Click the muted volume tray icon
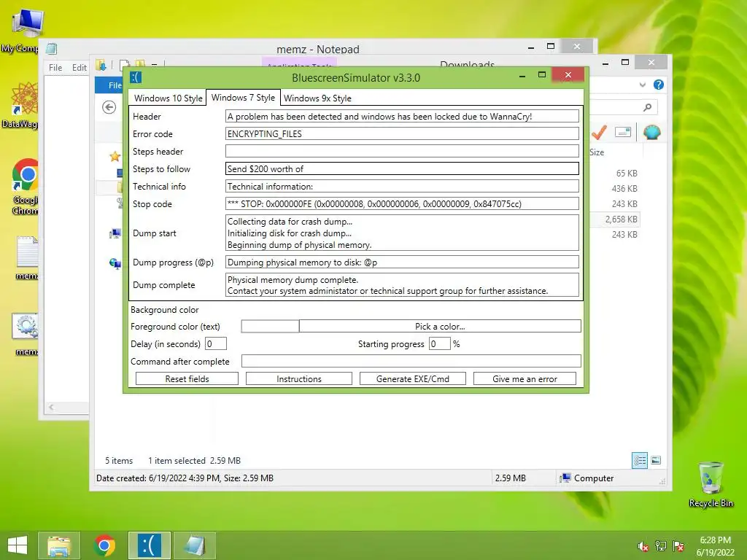This screenshot has height=560, width=747. tap(643, 546)
